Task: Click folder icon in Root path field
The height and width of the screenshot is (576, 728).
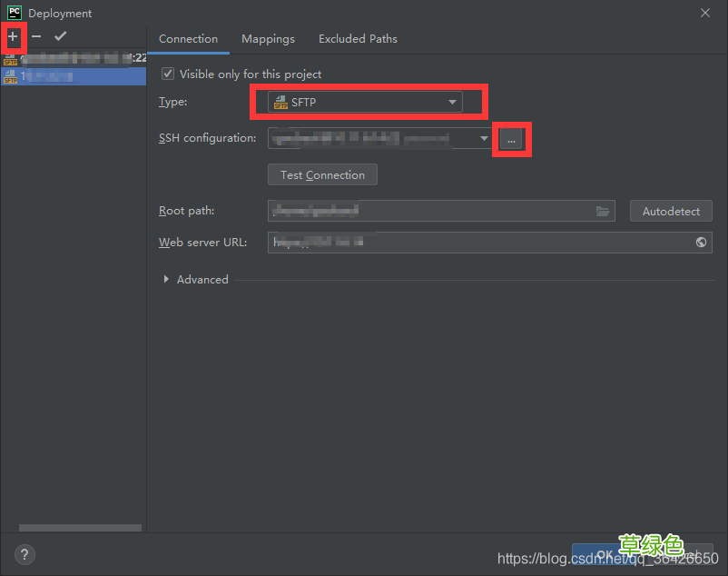Action: point(603,211)
